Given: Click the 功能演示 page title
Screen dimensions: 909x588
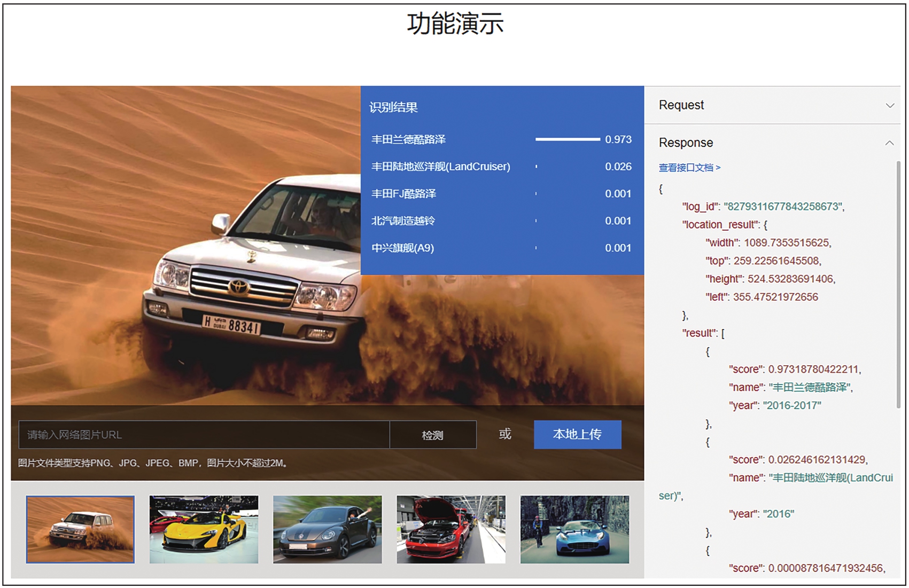Looking at the screenshot, I should 455,24.
